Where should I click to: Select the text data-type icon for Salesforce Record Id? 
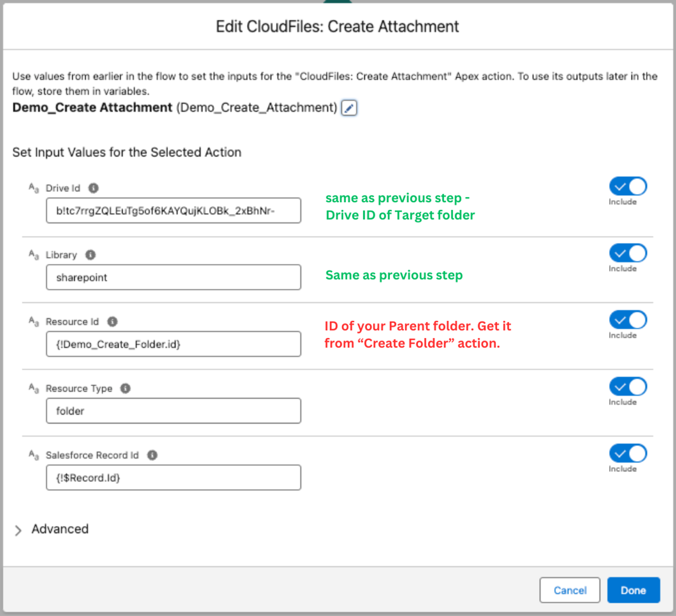pos(33,453)
